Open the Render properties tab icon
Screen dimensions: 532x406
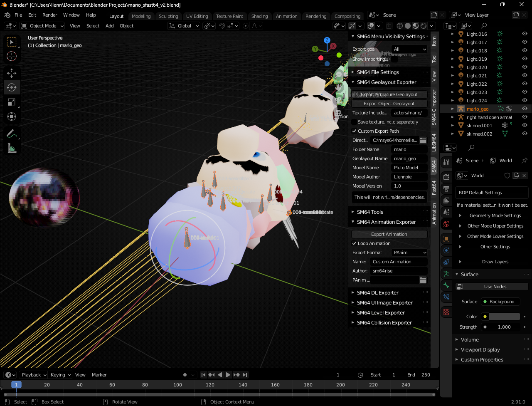[446, 177]
